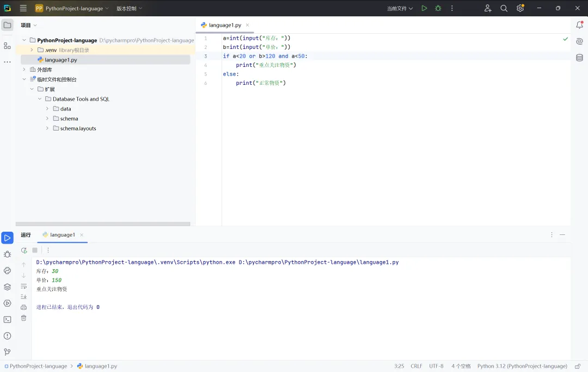Viewport: 588px width, 372px height.
Task: Collapse the 扩展 folder
Action: click(32, 89)
